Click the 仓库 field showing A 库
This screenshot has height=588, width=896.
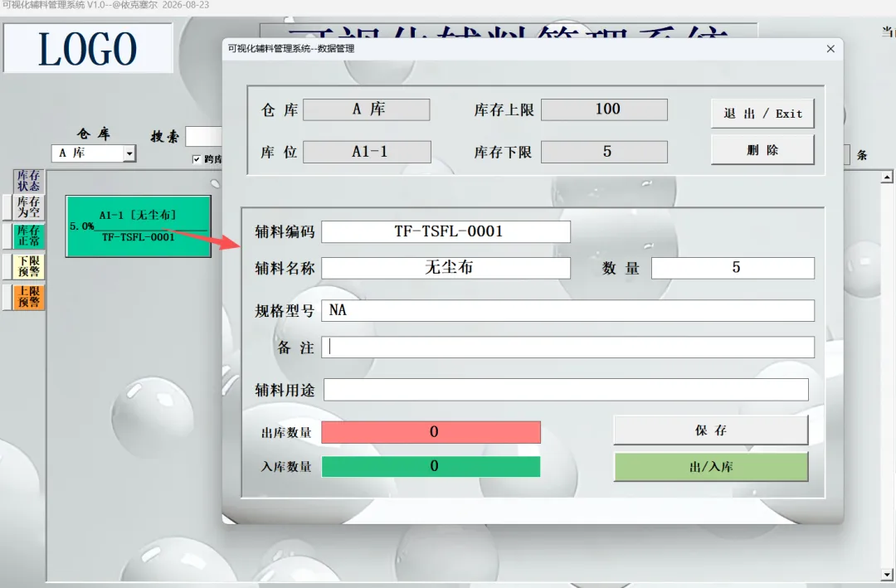pyautogui.click(x=367, y=109)
